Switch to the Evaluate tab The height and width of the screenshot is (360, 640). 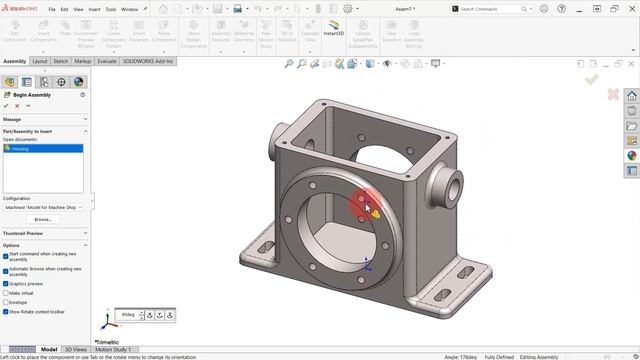click(107, 61)
